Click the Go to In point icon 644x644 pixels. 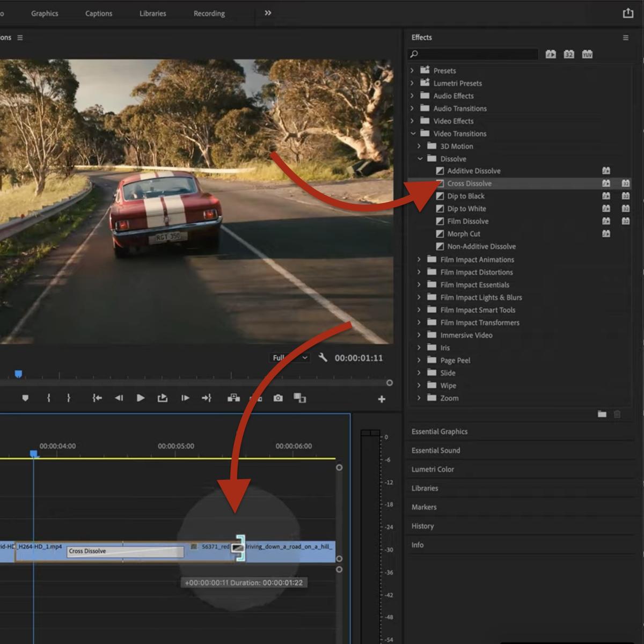pos(97,398)
